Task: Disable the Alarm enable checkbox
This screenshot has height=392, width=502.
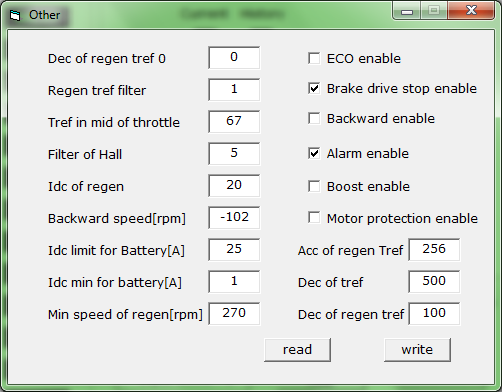Action: pos(314,153)
